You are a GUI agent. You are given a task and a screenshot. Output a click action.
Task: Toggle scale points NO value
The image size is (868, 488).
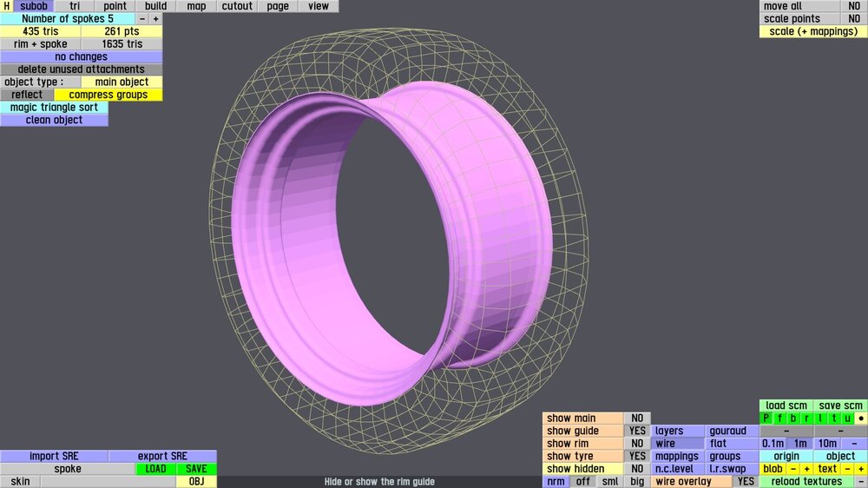854,19
